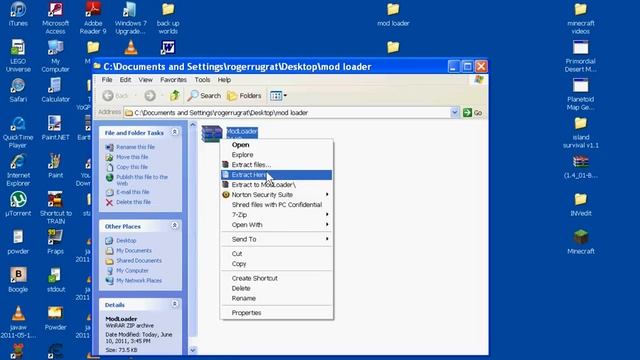Viewport: 640px width, 360px height.
Task: Choose Extract files... from context menu
Action: (276, 164)
